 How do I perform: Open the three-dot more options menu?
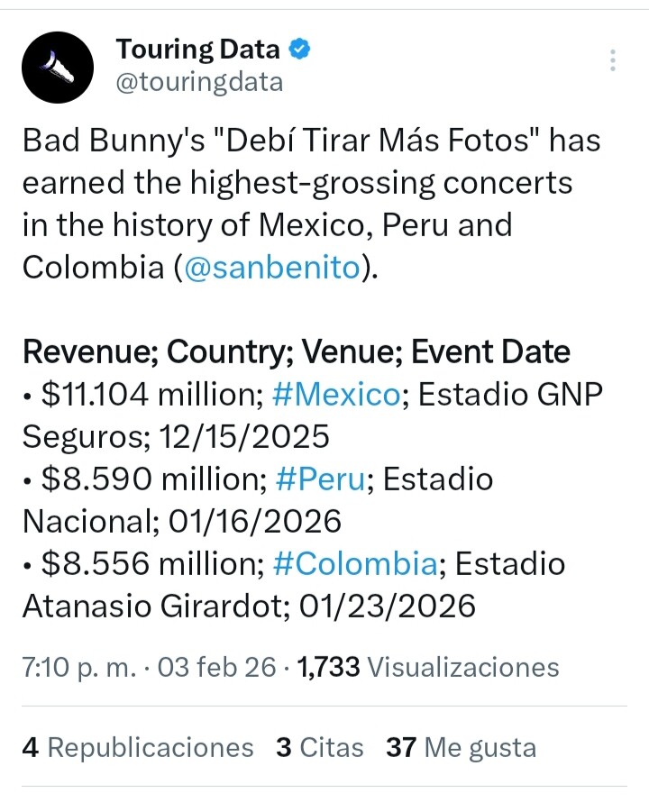613,60
